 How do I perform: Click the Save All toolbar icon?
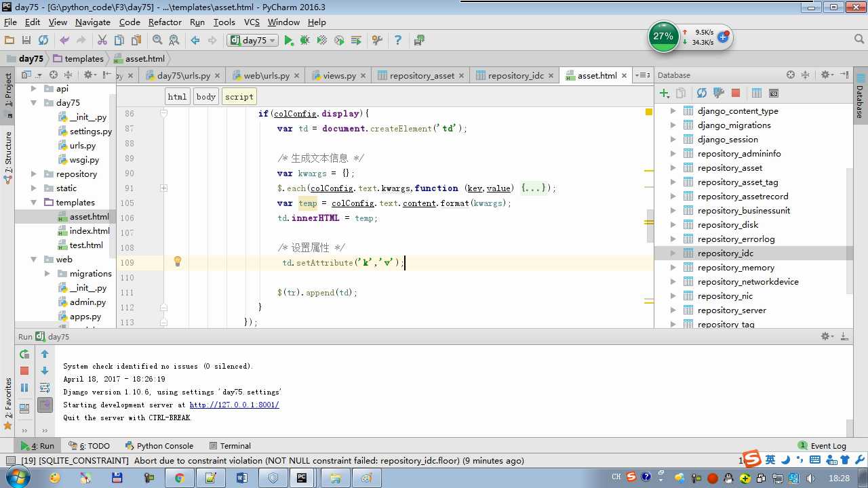pyautogui.click(x=26, y=41)
